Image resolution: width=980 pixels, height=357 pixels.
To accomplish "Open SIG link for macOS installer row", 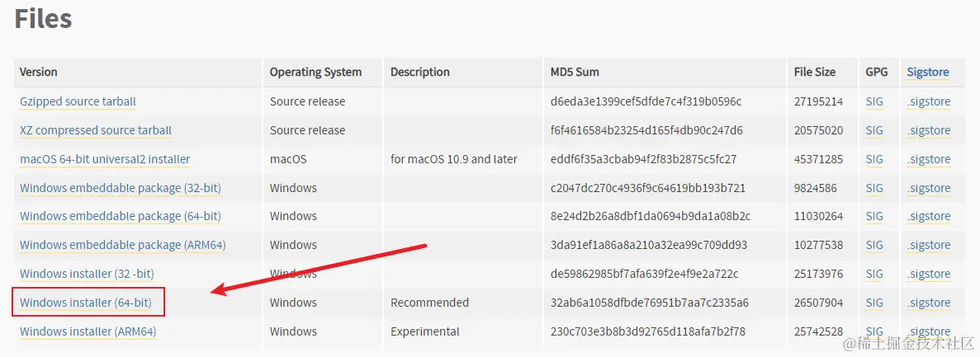I will coord(874,159).
